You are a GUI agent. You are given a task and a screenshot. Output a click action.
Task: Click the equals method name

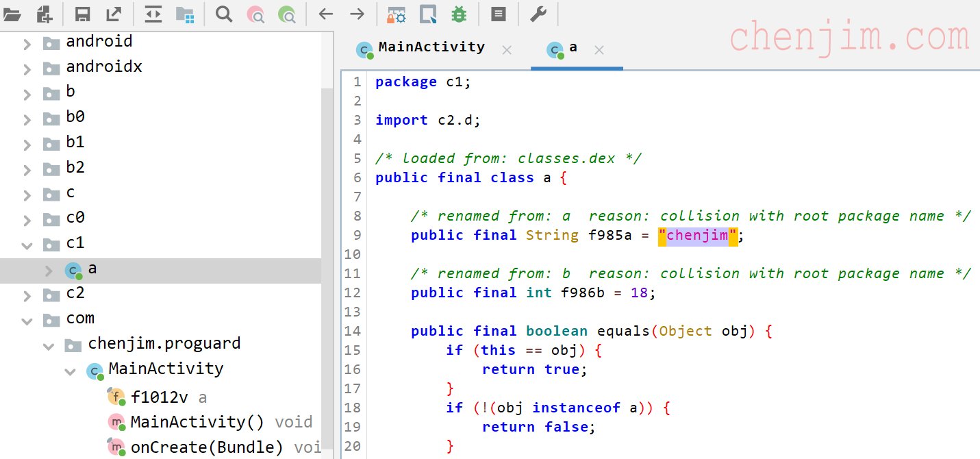(624, 332)
